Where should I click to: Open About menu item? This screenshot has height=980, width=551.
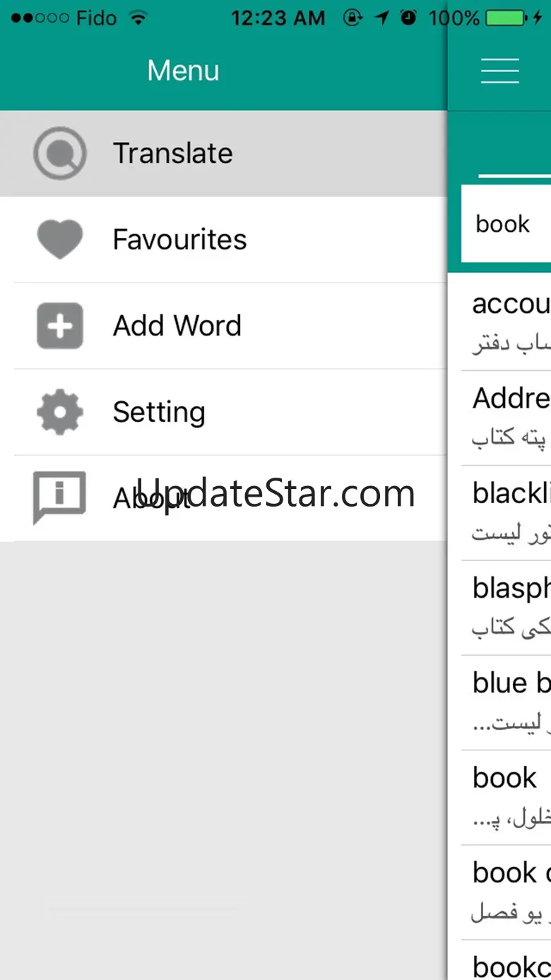[x=224, y=498]
